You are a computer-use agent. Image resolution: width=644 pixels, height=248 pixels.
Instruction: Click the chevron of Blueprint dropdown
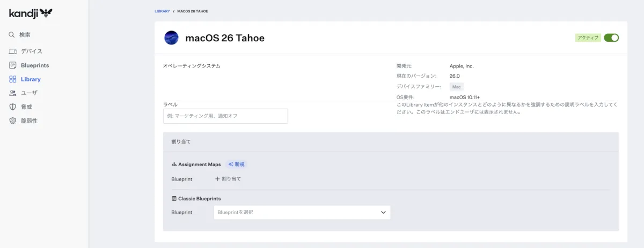point(383,212)
